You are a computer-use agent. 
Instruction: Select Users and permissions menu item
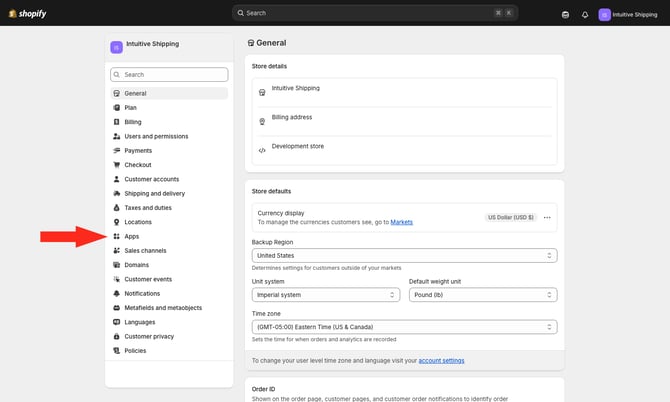pos(169,136)
